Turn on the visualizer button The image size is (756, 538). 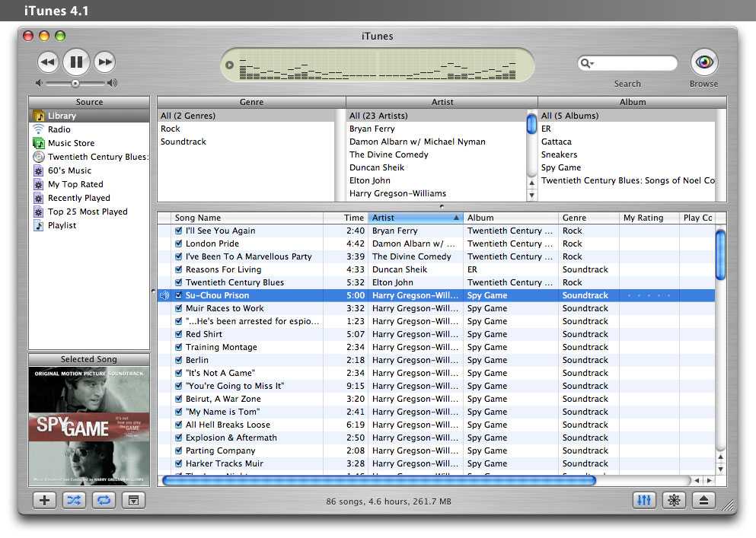pos(674,501)
